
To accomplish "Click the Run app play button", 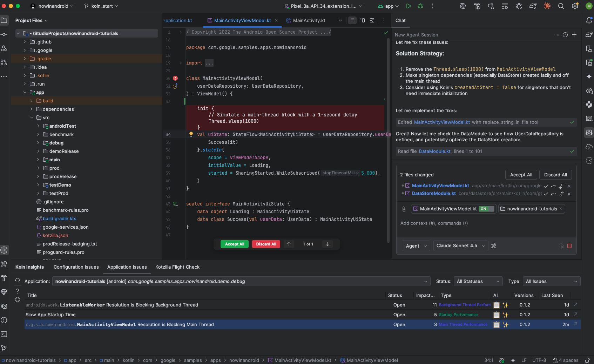I will click(x=409, y=6).
